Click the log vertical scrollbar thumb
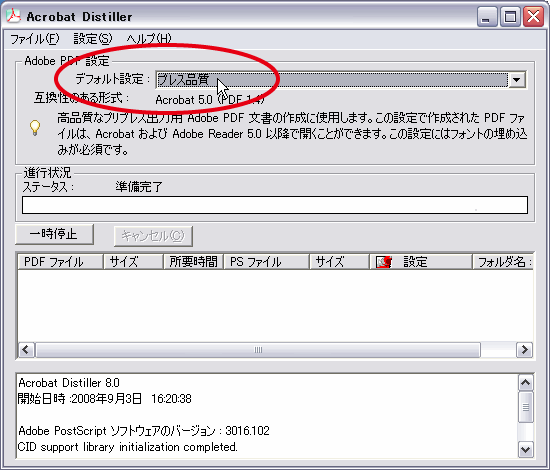The height and width of the screenshot is (470, 550). pyautogui.click(x=525, y=407)
